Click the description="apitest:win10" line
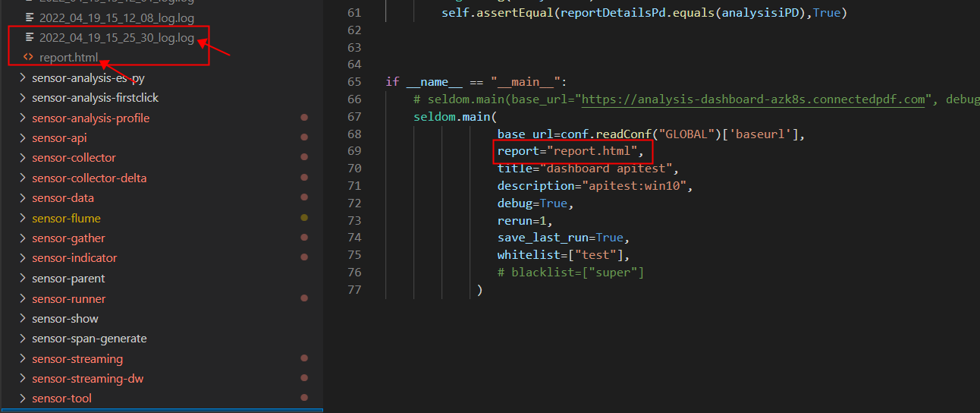Screen dimensions: 980x413 pyautogui.click(x=595, y=185)
